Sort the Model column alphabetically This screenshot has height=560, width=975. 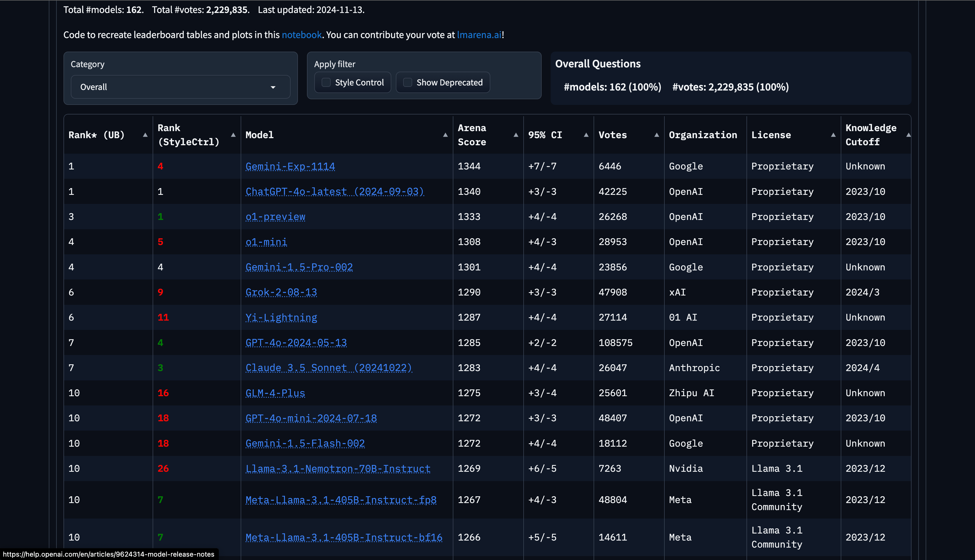pyautogui.click(x=445, y=135)
